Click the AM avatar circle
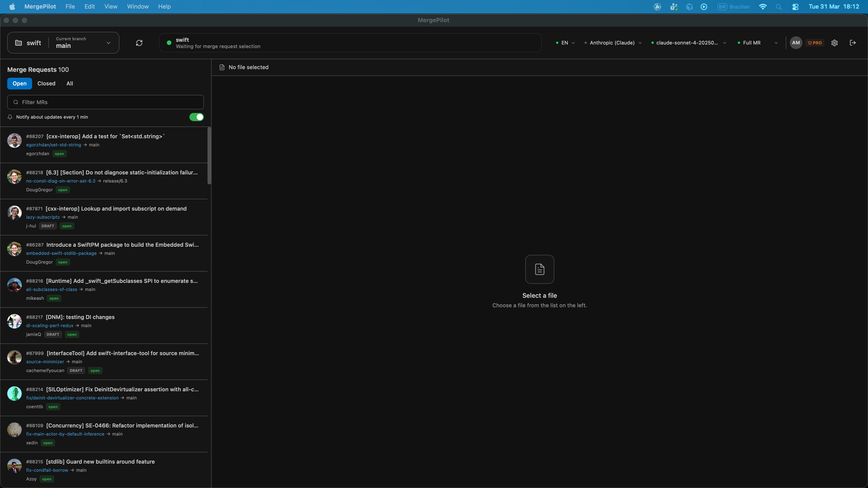 coord(796,43)
